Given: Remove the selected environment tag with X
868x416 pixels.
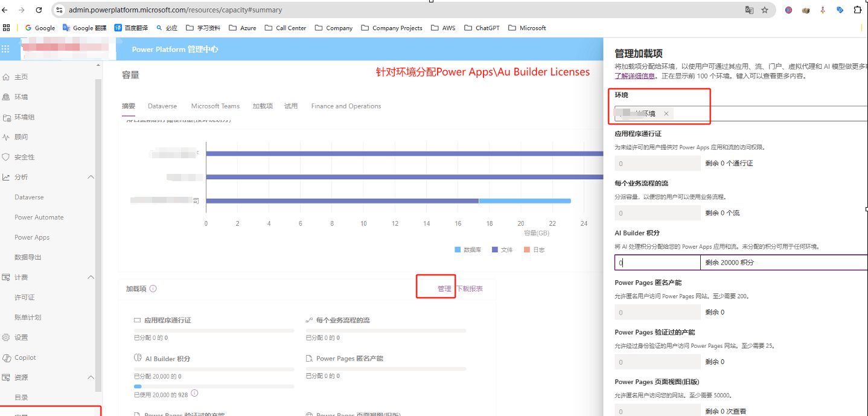Looking at the screenshot, I should pos(666,114).
